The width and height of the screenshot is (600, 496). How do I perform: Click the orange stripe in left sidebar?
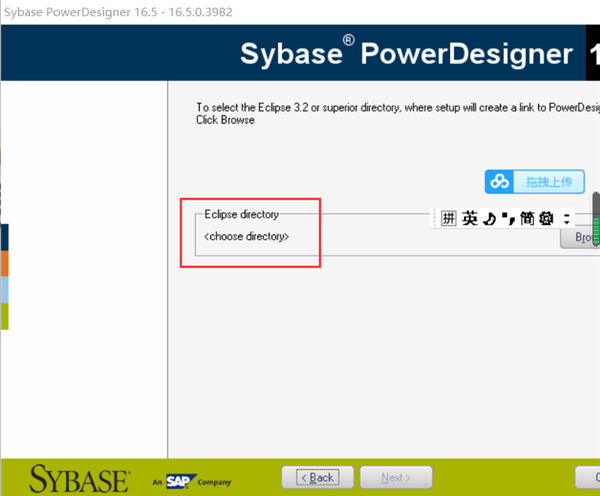[4, 262]
